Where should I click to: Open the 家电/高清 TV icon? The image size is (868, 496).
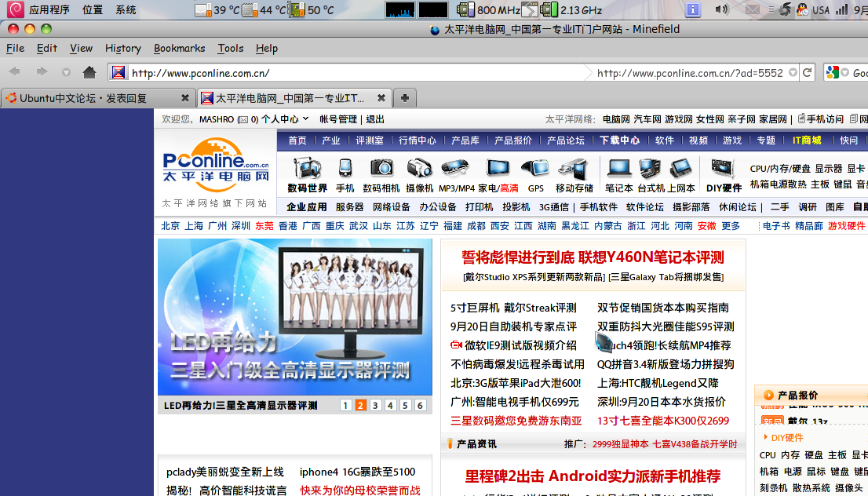click(x=497, y=168)
